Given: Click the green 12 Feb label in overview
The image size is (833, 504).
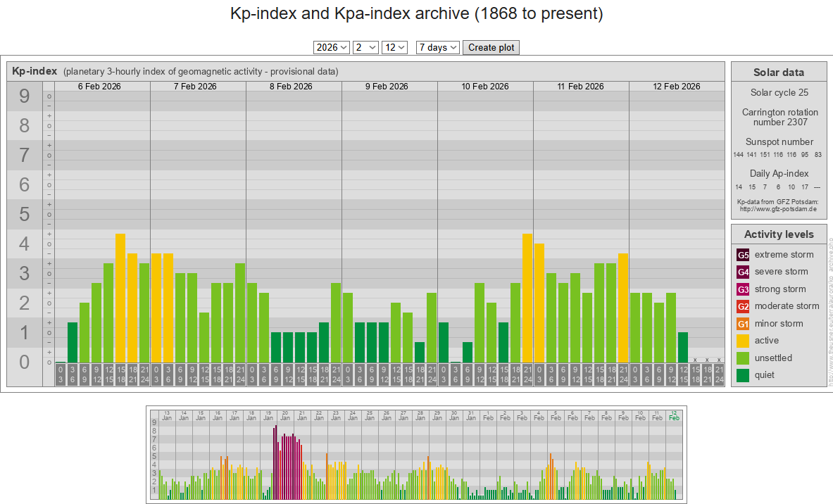Looking at the screenshot, I should coord(674,415).
